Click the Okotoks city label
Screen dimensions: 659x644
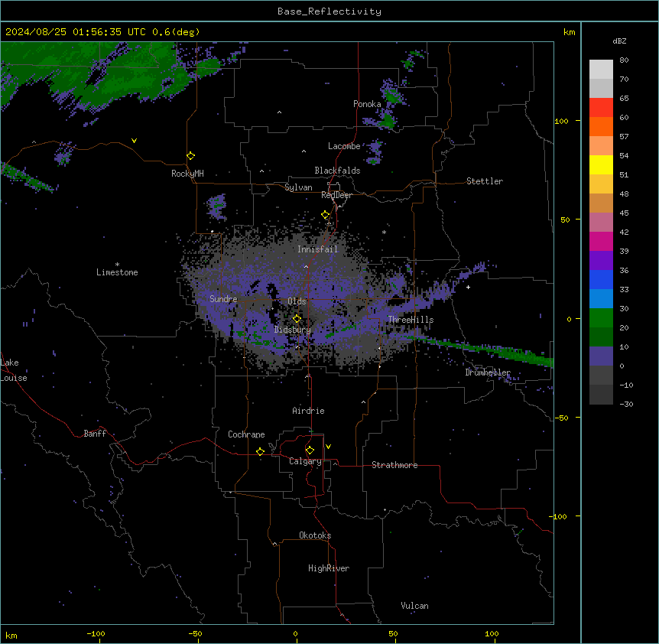pos(315,535)
